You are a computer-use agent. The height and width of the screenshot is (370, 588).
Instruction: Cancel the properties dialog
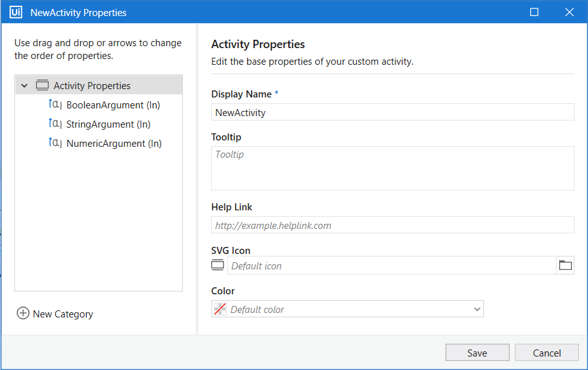(x=547, y=353)
